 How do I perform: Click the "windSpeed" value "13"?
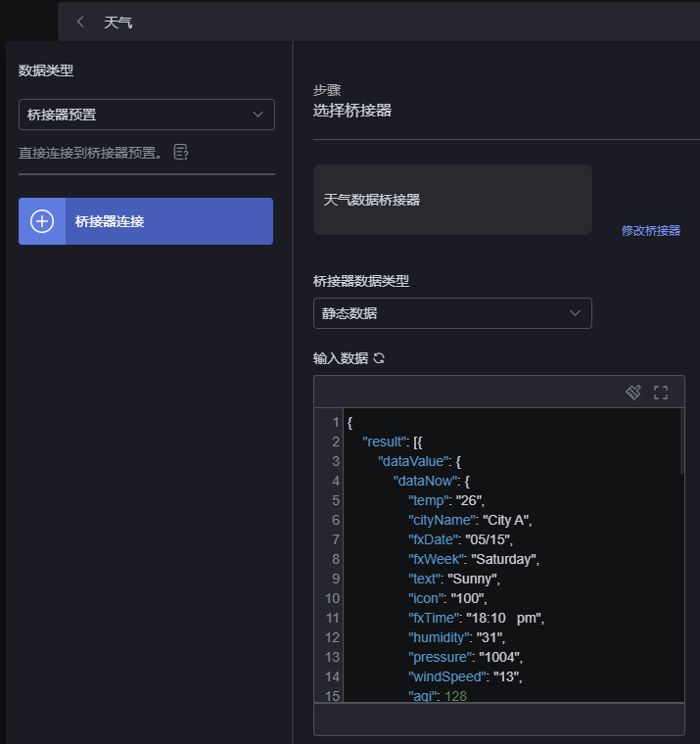[505, 676]
